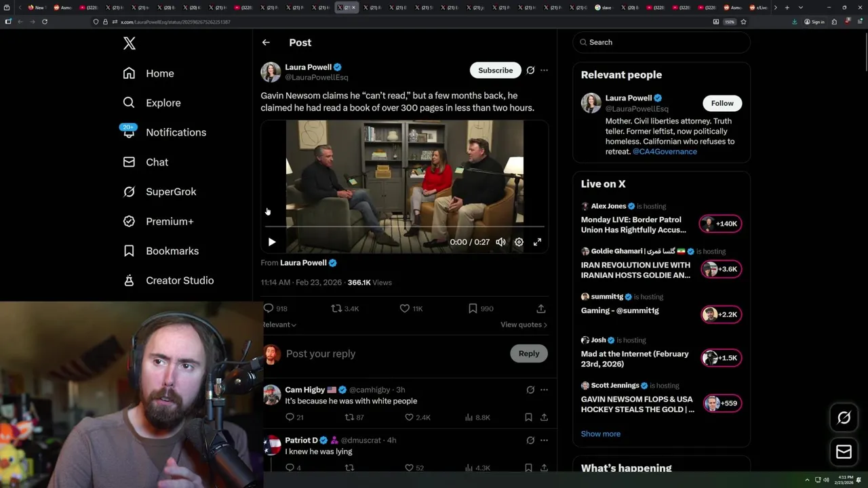Subscribe to Laura Powell
The height and width of the screenshot is (488, 868).
click(x=495, y=70)
